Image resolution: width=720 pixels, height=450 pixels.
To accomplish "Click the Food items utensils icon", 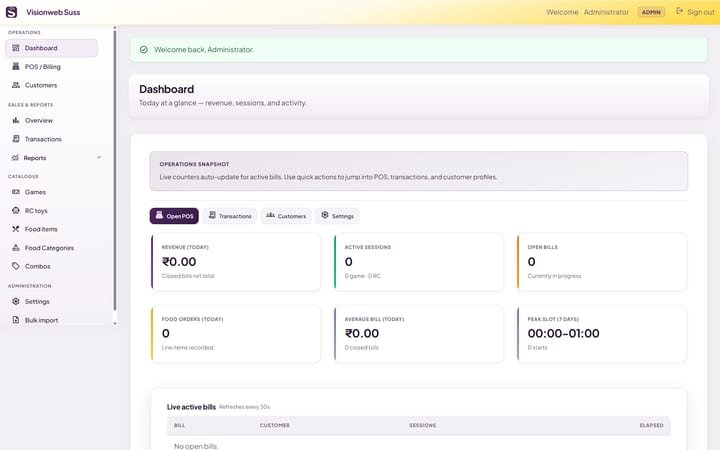I will tap(16, 229).
